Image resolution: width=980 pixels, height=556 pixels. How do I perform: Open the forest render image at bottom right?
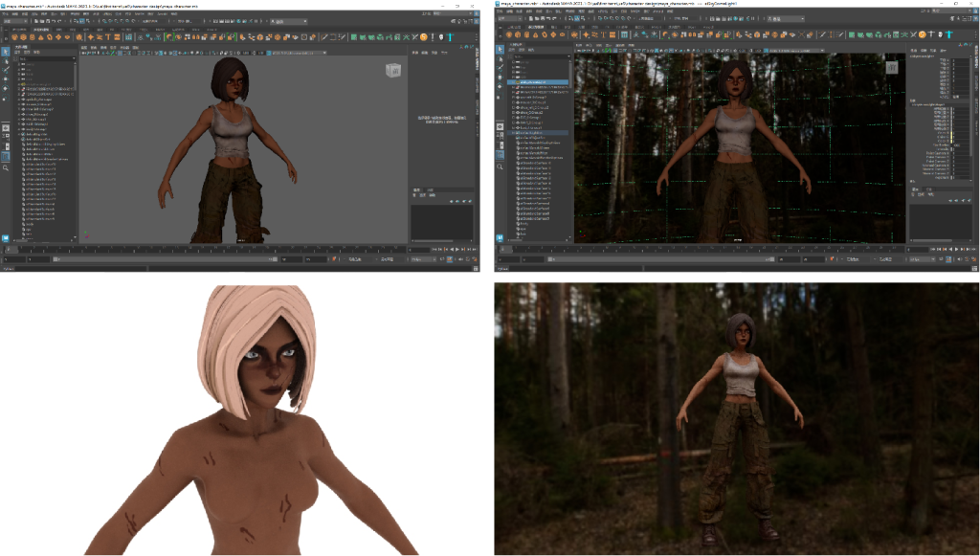pyautogui.click(x=735, y=419)
